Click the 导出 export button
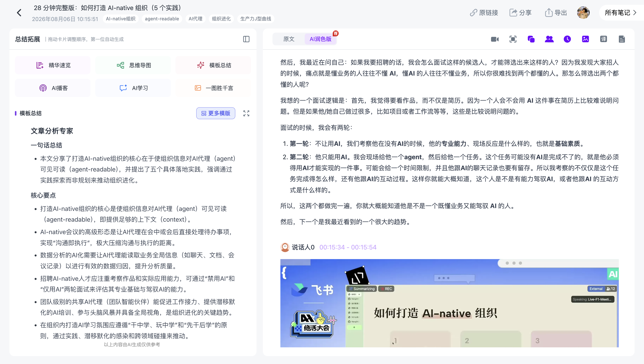Screen dimensions: 644x364 (556, 13)
